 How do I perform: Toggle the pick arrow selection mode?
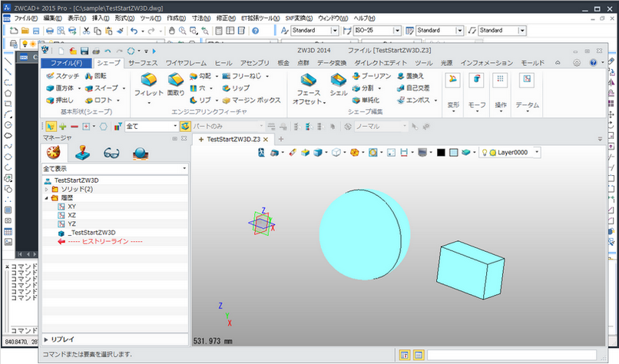51,127
